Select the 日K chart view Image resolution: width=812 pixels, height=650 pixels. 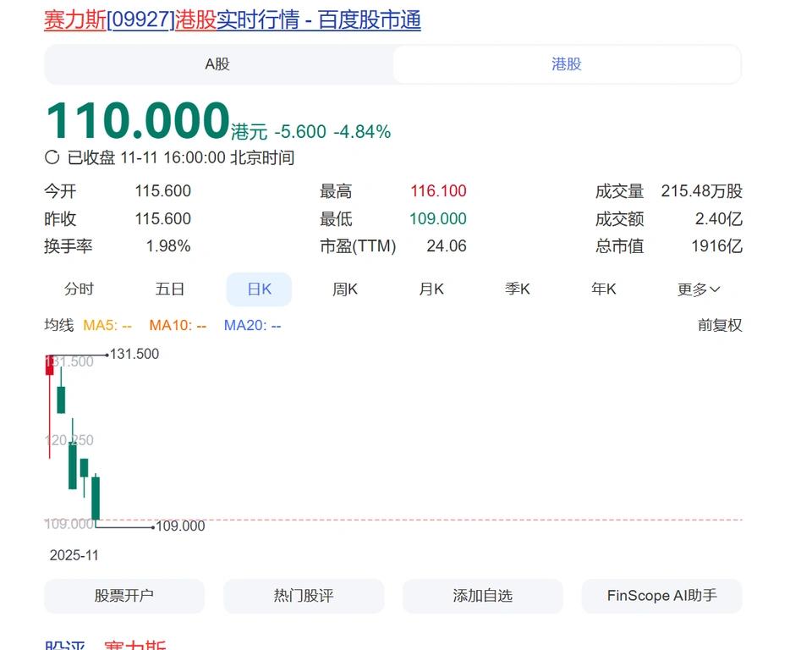pyautogui.click(x=258, y=289)
